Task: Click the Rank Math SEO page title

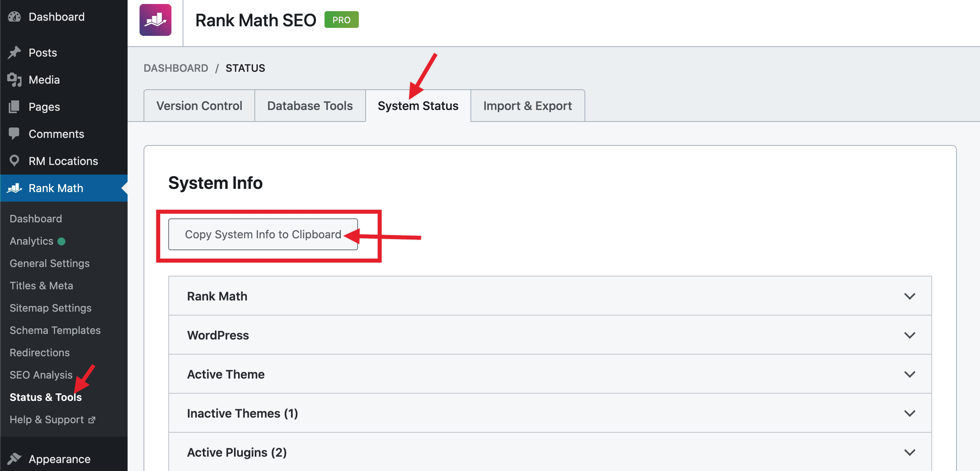Action: [256, 20]
